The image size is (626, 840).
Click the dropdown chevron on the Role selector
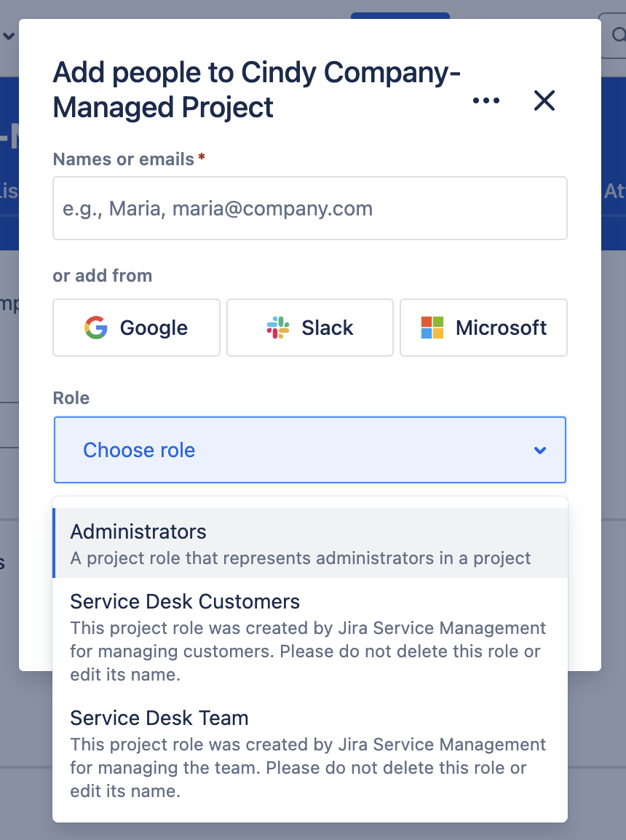click(540, 450)
